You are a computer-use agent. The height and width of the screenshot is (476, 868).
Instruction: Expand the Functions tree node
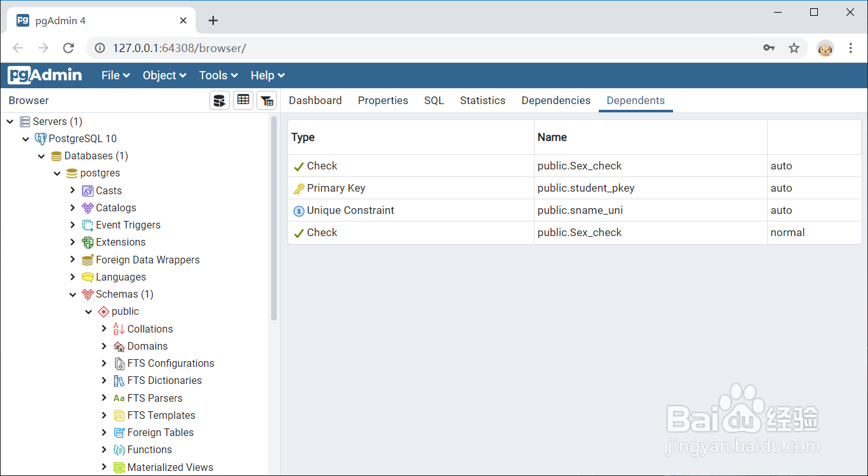(104, 450)
